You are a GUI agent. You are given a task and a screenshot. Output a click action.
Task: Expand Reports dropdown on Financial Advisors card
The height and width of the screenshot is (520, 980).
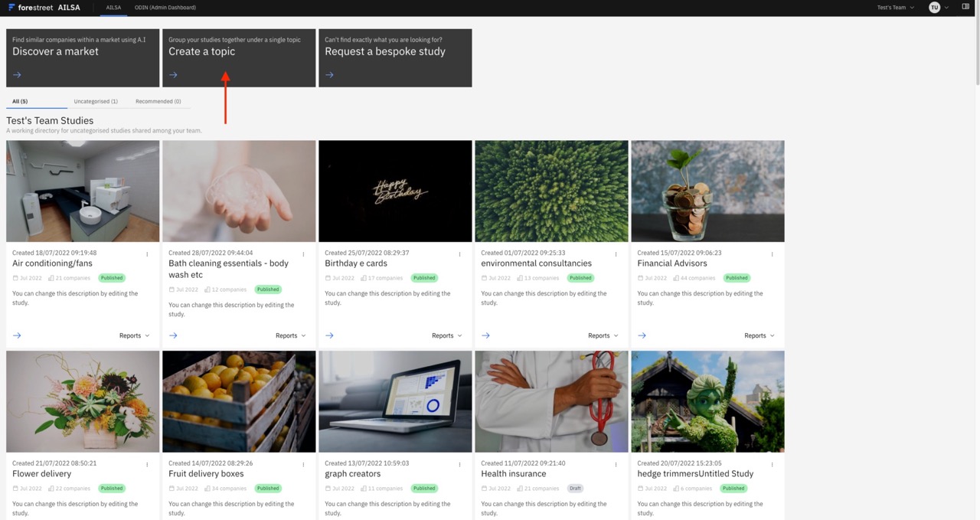[759, 335]
